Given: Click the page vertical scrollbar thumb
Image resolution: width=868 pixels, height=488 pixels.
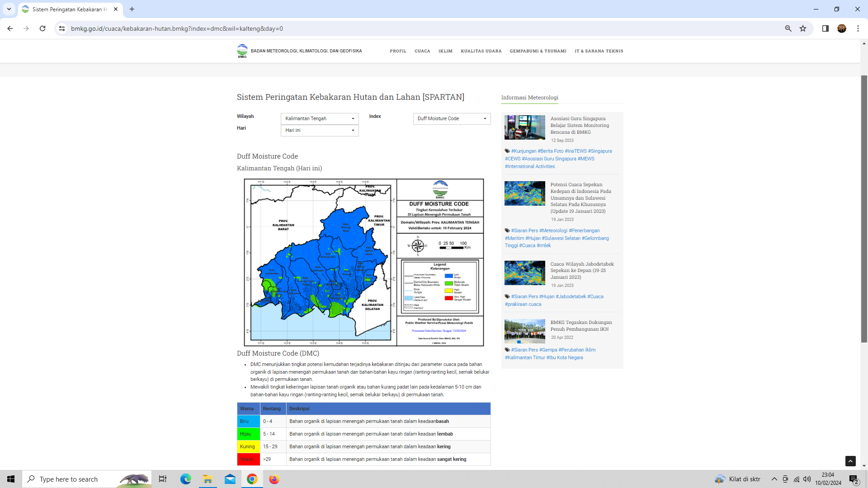Looking at the screenshot, I should pos(864,209).
